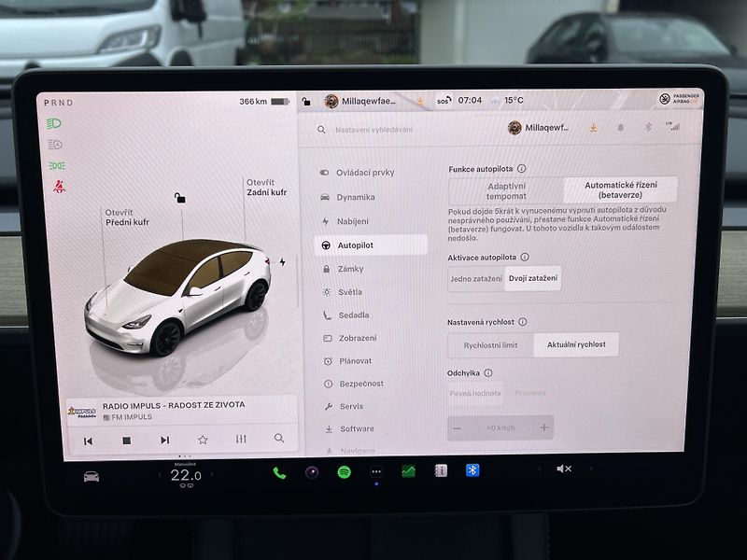Tap the 22.0 cabin temperature setting
This screenshot has width=747, height=560.
(186, 475)
